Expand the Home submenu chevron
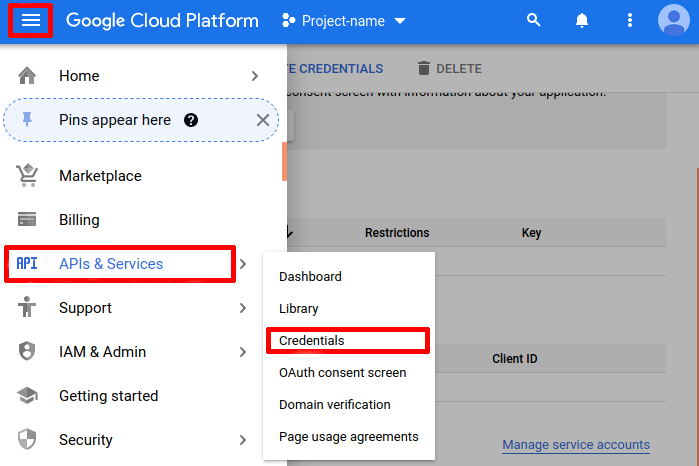Viewport: 699px width, 466px height. pyautogui.click(x=255, y=76)
